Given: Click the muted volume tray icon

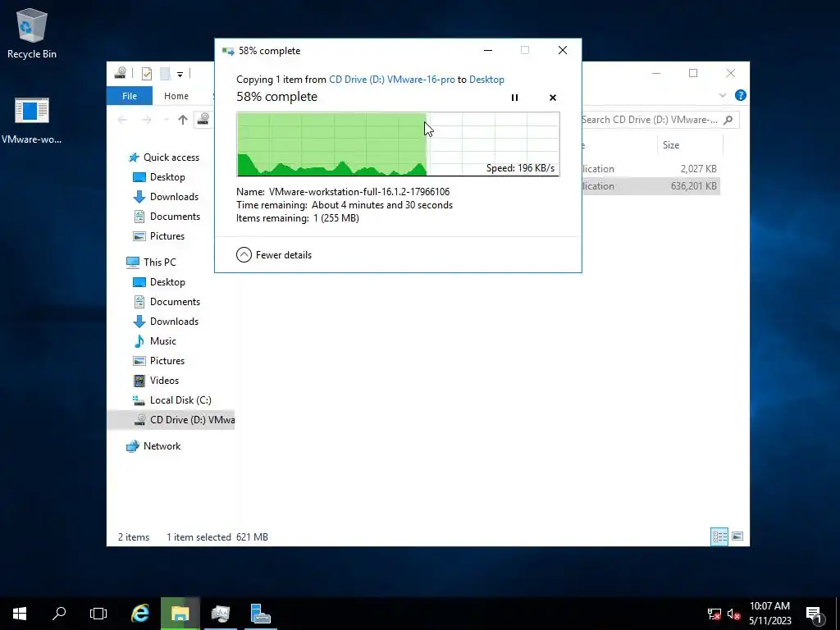Looking at the screenshot, I should pos(734,614).
